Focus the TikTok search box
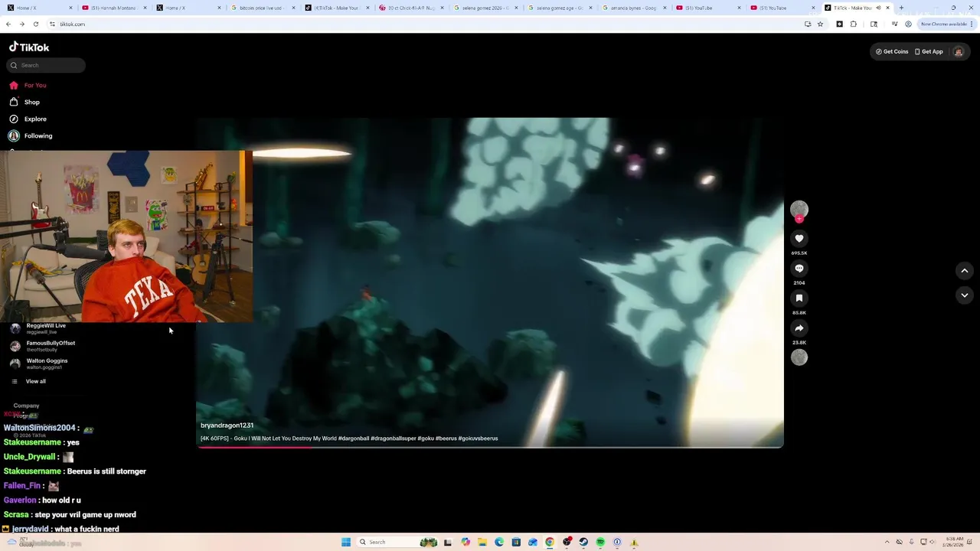 click(x=46, y=65)
